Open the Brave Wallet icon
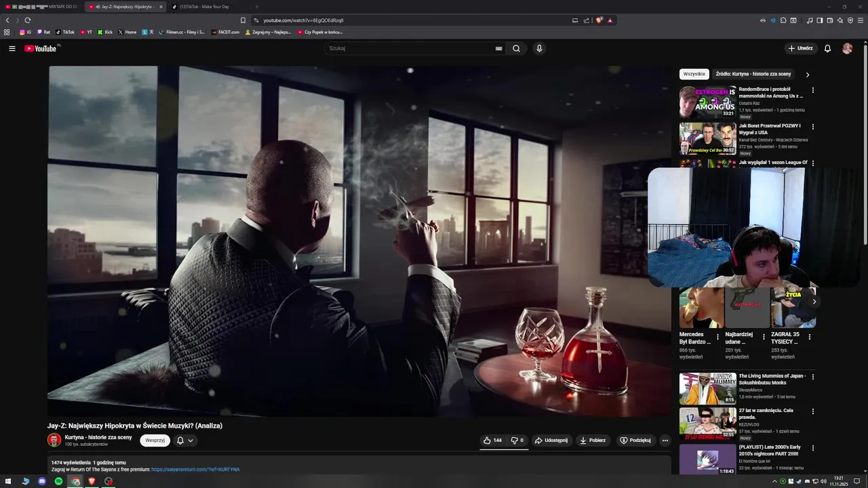 829,20
